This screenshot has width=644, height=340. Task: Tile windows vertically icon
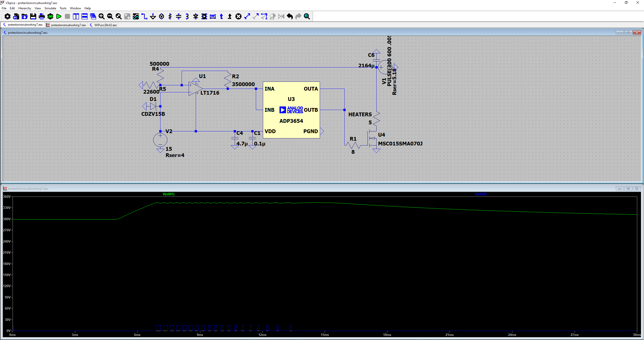76,17
